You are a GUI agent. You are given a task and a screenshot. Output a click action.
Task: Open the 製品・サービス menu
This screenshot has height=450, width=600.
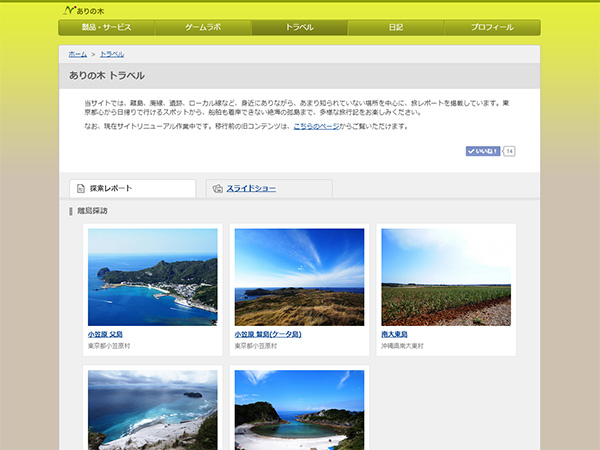coord(107,28)
